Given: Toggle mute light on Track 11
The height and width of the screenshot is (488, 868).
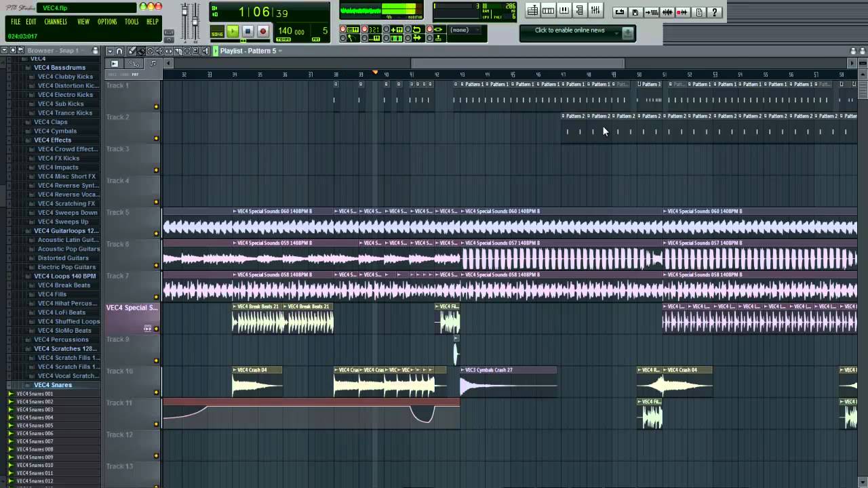Looking at the screenshot, I should 156,424.
